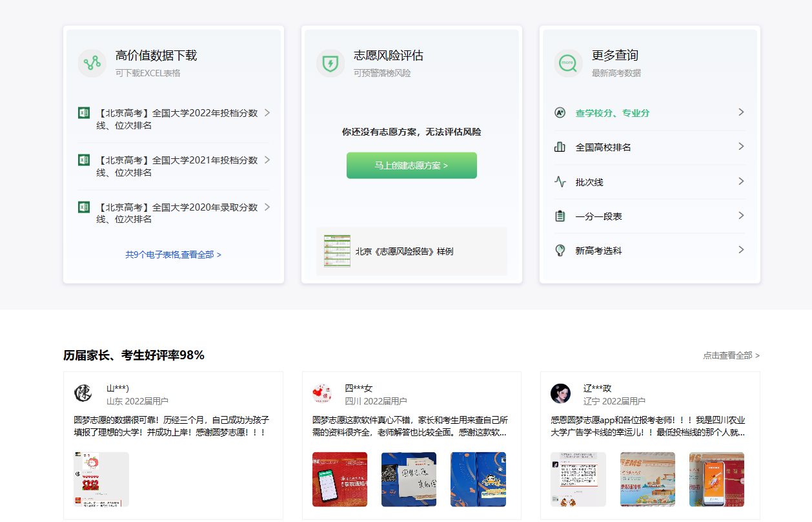The width and height of the screenshot is (812, 522).
Task: Click 点击查看全部 reviews link
Action: point(731,355)
